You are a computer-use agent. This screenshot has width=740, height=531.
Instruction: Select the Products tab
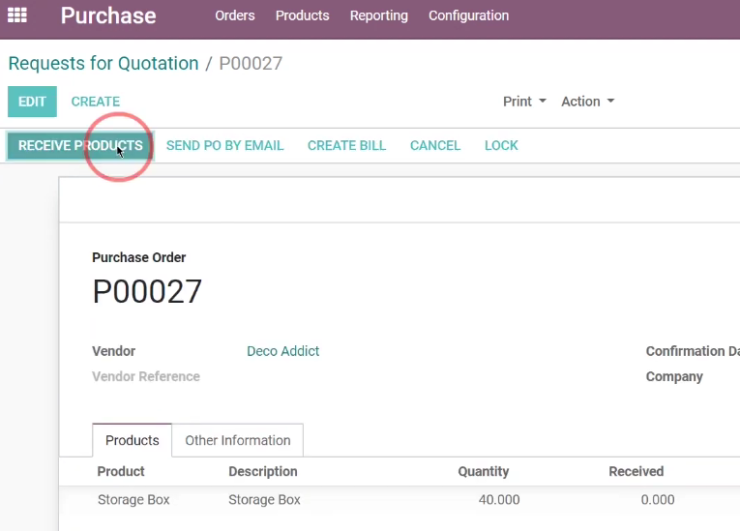click(132, 440)
